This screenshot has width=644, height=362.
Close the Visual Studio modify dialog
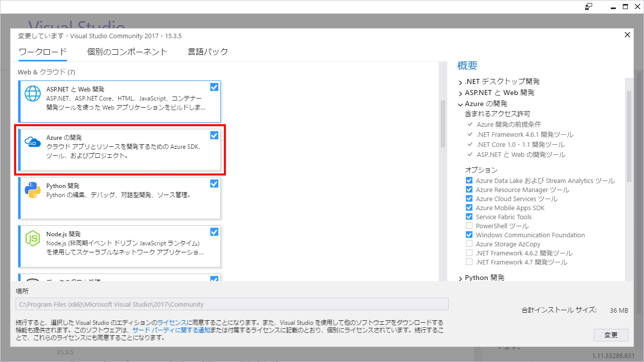[x=627, y=35]
